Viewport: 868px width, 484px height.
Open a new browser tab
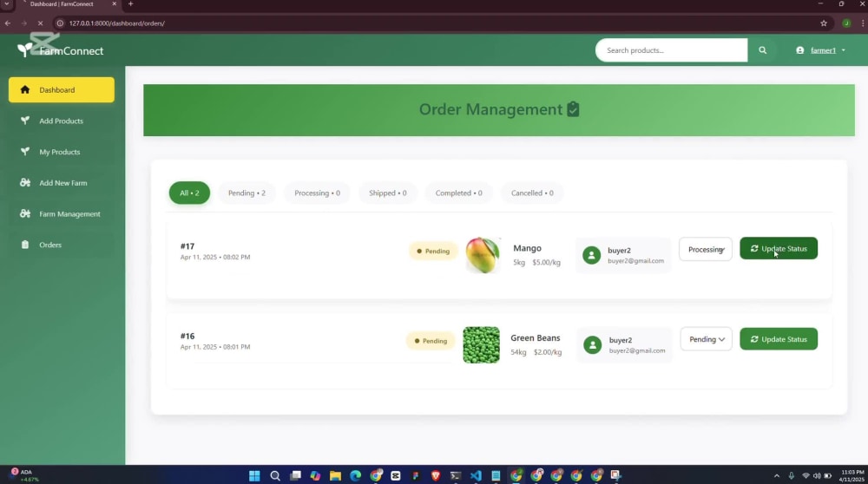(x=131, y=3)
